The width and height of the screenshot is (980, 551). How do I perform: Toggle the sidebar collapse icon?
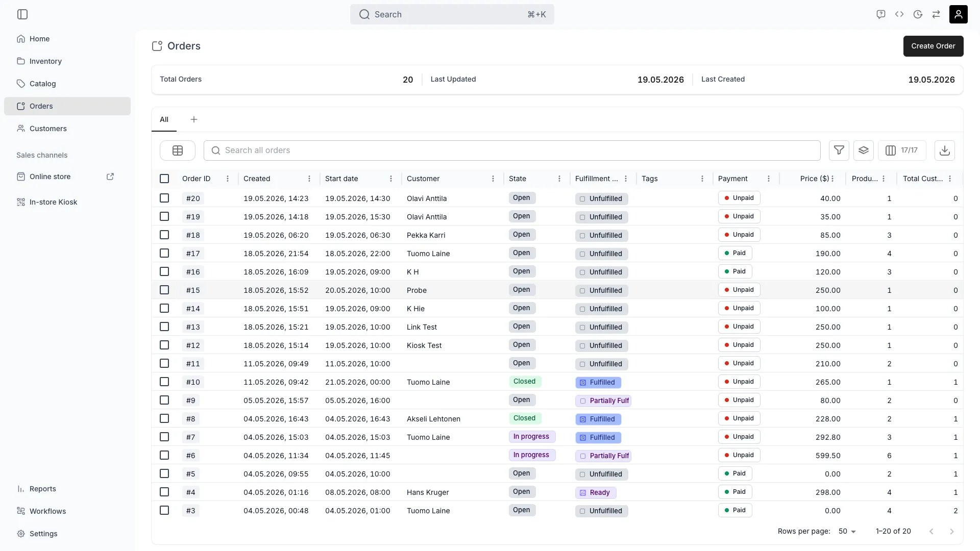click(22, 14)
